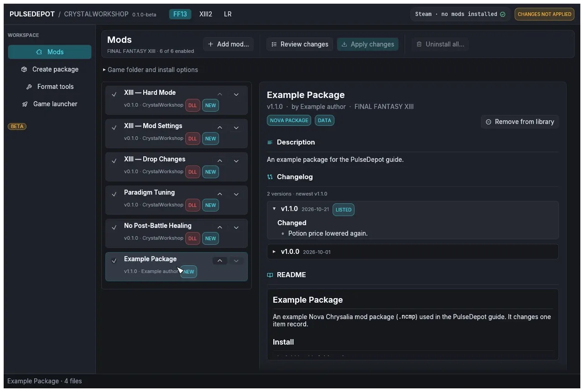Move Paradigm Tuning down in load order
This screenshot has height=392, width=584.
click(x=236, y=194)
